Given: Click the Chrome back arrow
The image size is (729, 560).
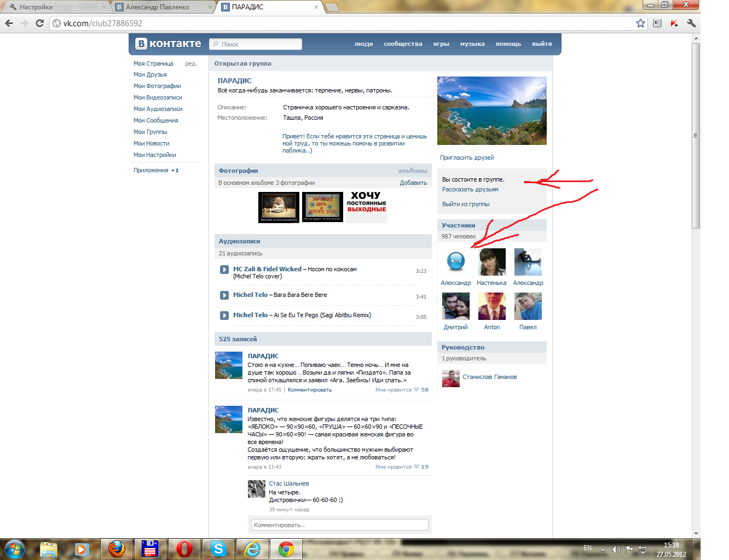Looking at the screenshot, I should pos(9,23).
